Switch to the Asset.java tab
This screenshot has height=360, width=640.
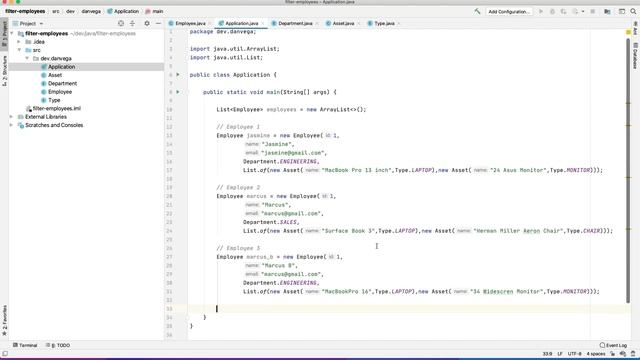(343, 24)
